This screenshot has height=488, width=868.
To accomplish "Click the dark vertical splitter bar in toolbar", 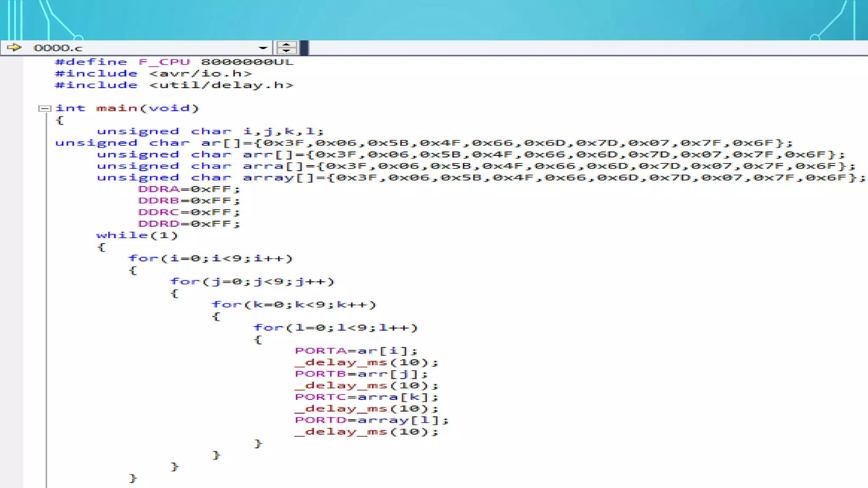I will point(304,47).
